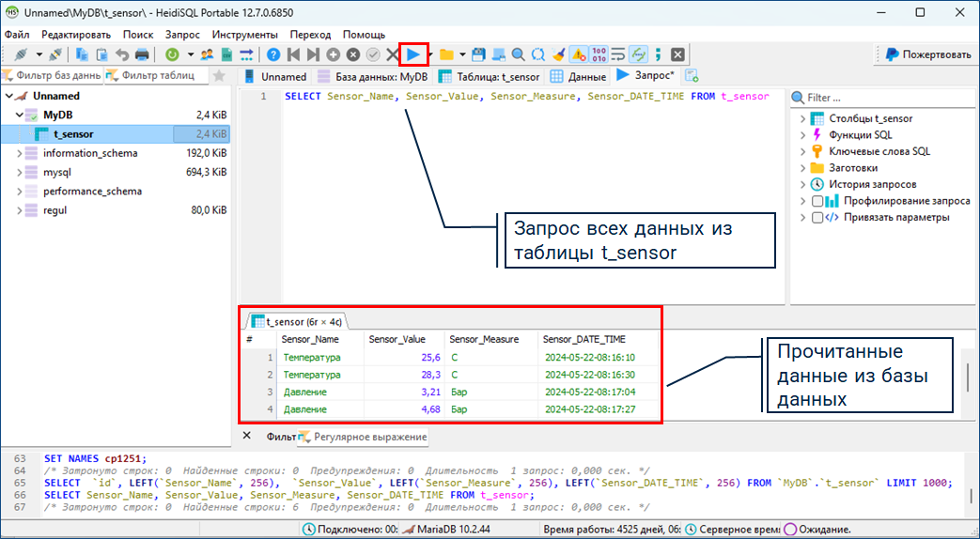Click the undo arrow icon in toolbar
The width and height of the screenshot is (980, 539).
click(121, 54)
